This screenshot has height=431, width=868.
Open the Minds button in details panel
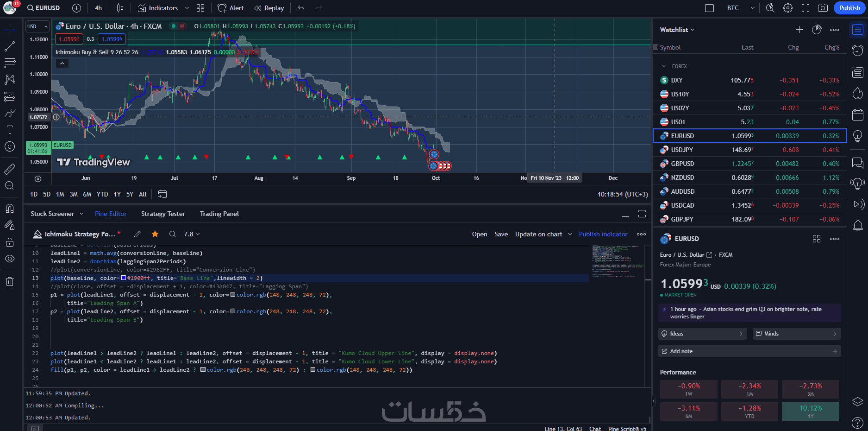[796, 334]
